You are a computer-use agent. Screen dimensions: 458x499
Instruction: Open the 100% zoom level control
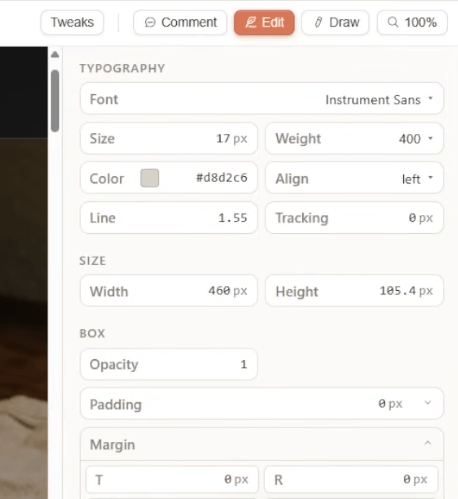point(412,22)
